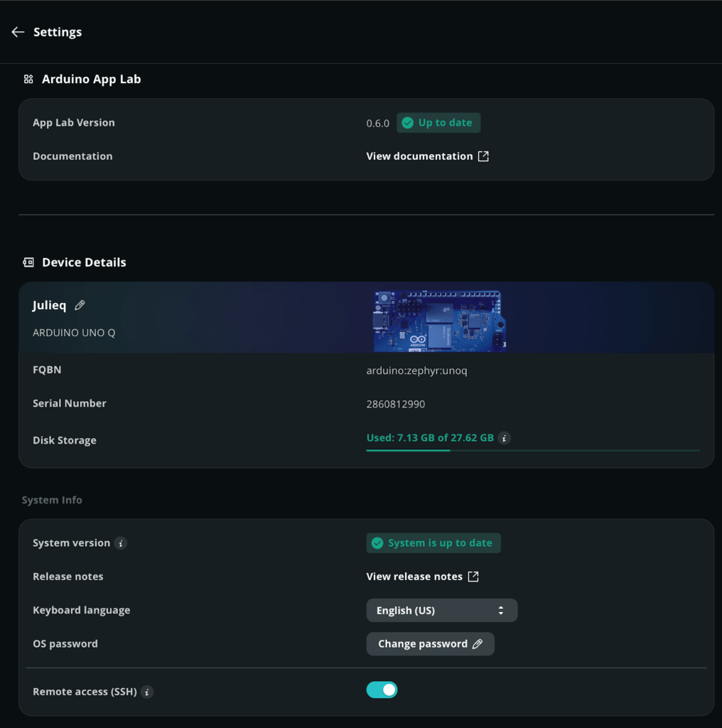This screenshot has width=722, height=728.
Task: Click the Arduino UNO Q board image
Action: (438, 320)
